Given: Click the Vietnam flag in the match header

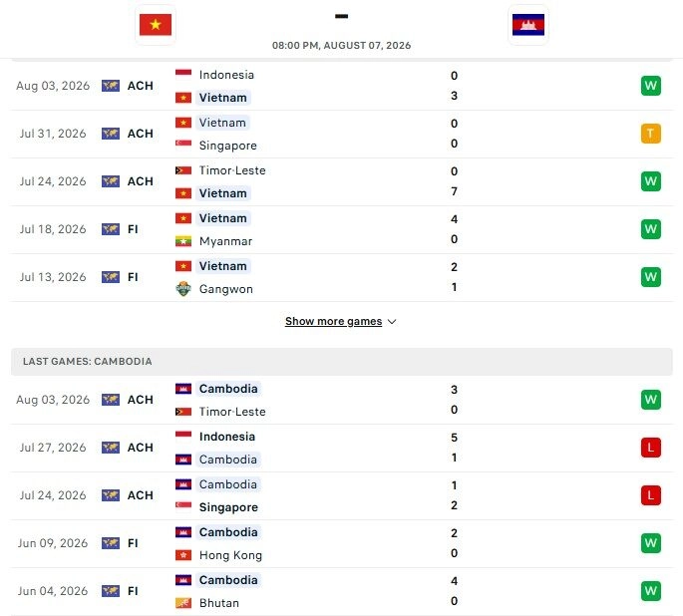Looking at the screenshot, I should click(x=156, y=24).
